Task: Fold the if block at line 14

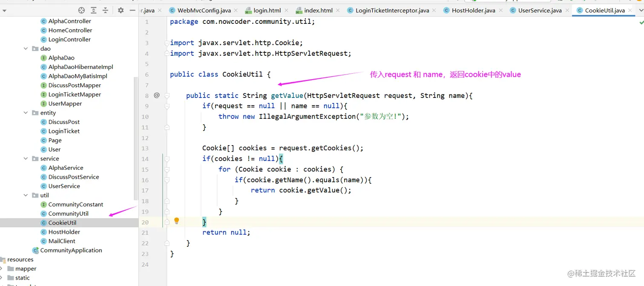Action: 167,159
